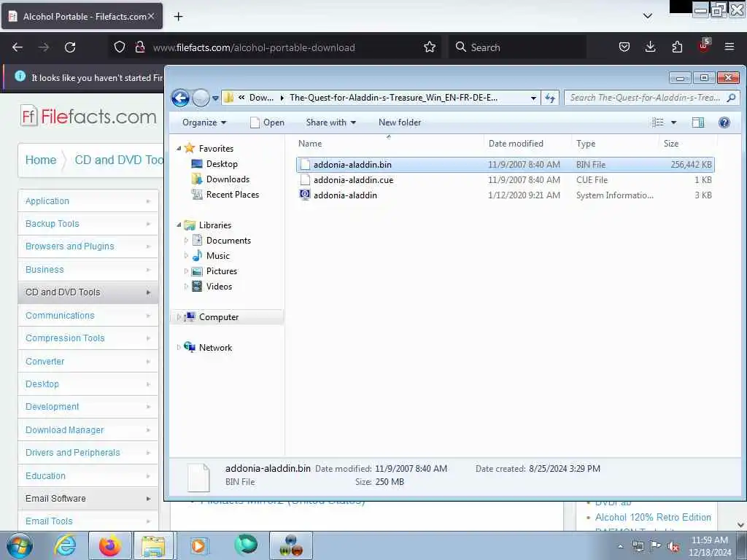Open Desktop under Favorites
This screenshot has width=747, height=560.
(x=222, y=164)
